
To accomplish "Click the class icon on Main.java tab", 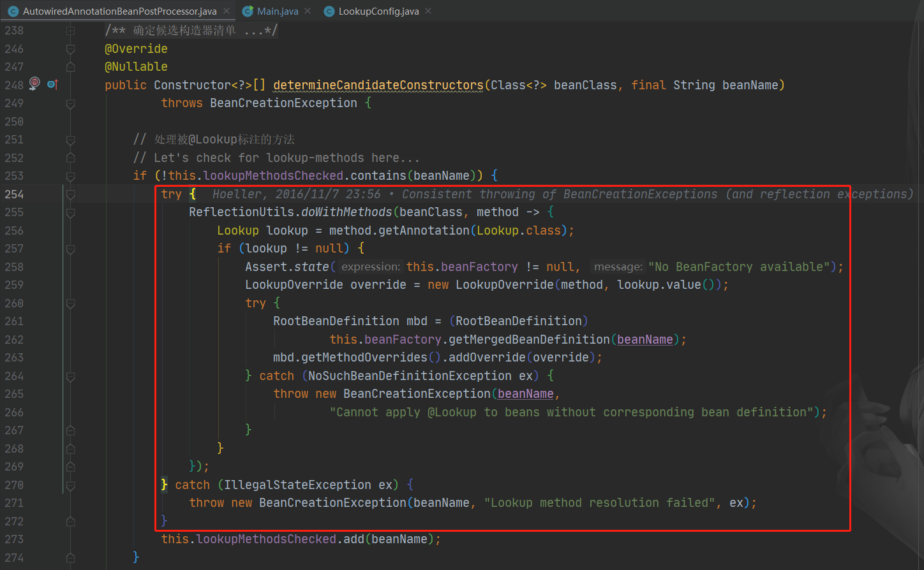I will click(x=248, y=11).
